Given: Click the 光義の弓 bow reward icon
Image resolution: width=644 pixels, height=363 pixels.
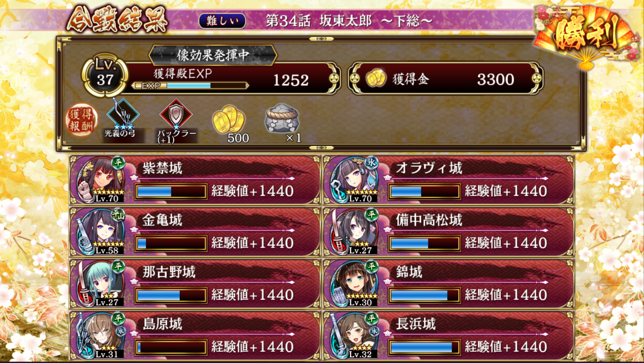Looking at the screenshot, I should pyautogui.click(x=123, y=114).
